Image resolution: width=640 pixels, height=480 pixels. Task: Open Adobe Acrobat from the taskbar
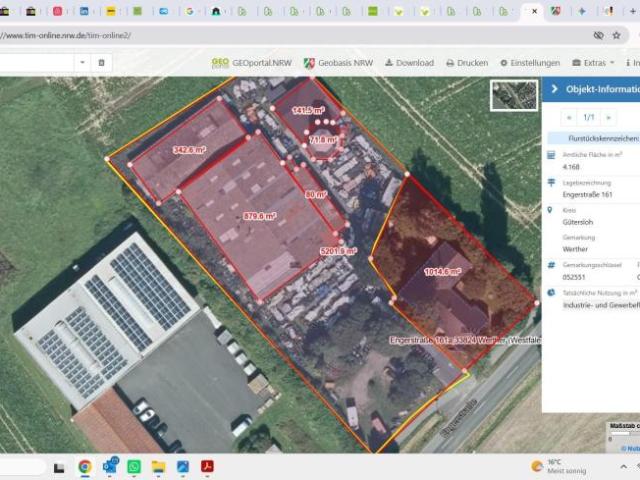(207, 467)
